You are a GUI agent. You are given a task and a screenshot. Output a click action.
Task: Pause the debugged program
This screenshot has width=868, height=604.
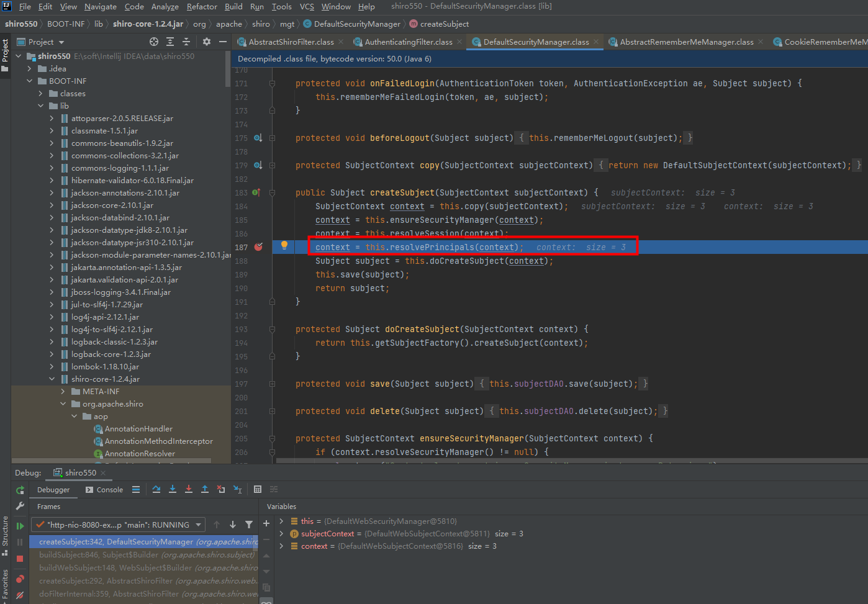pos(20,542)
